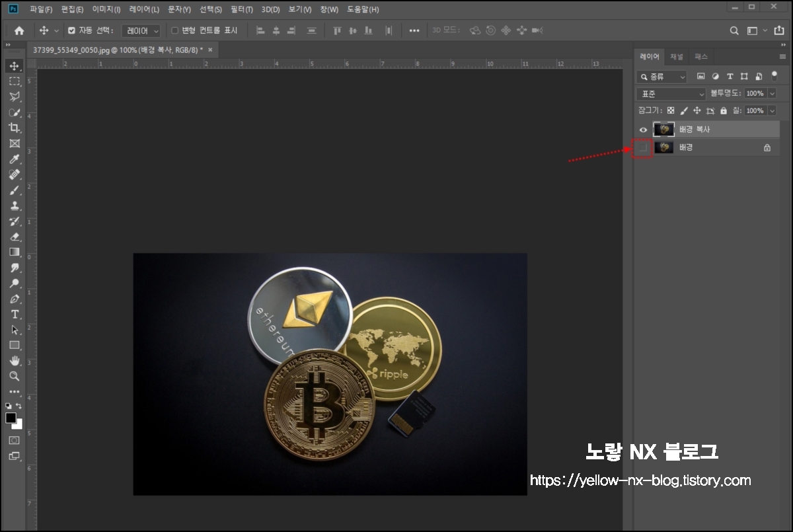Select the History Brush tool
This screenshot has height=532, width=793.
[x=15, y=221]
